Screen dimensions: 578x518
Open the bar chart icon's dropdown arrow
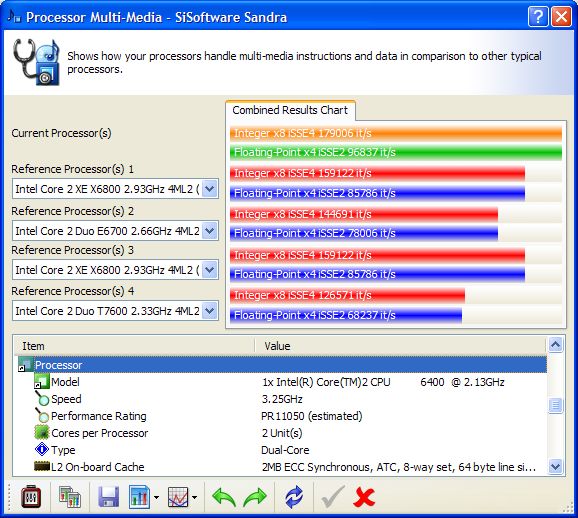156,497
